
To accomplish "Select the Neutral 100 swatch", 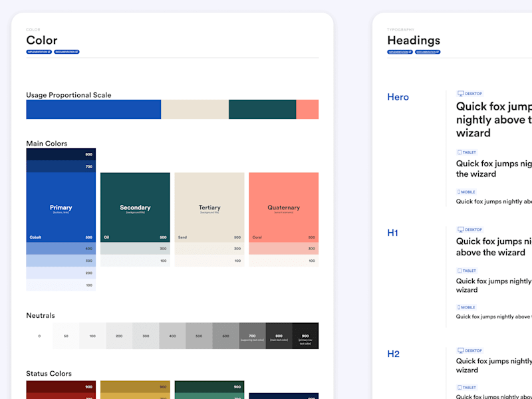I will point(92,336).
